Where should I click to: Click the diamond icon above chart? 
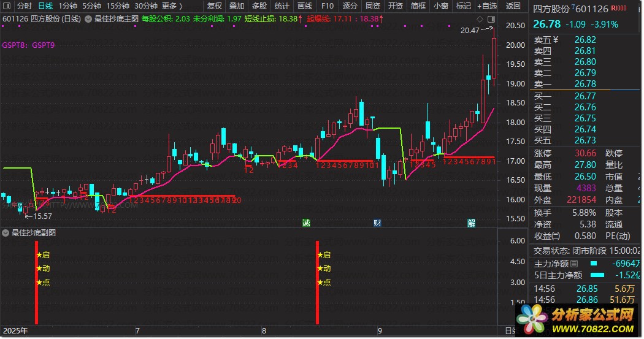tap(480, 19)
